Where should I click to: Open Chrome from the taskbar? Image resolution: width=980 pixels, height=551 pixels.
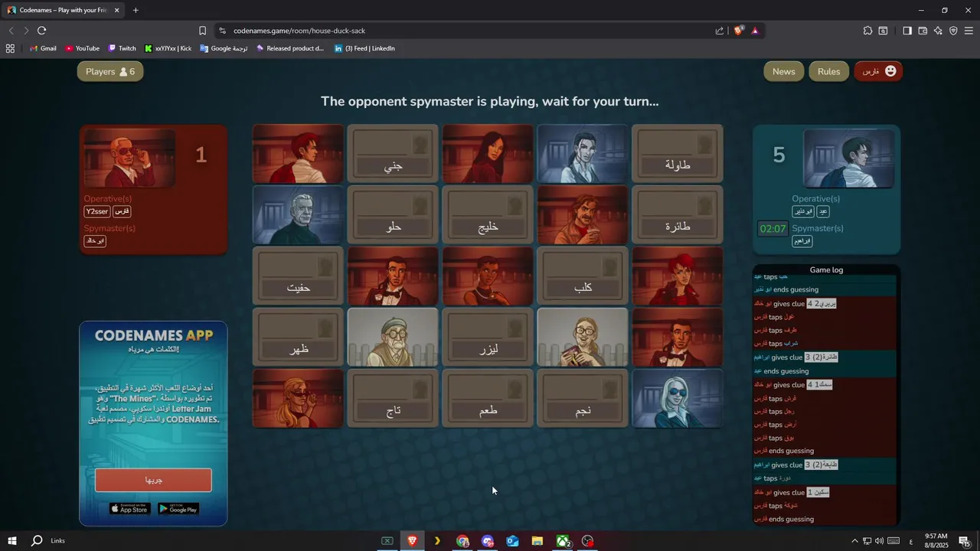coord(462,541)
